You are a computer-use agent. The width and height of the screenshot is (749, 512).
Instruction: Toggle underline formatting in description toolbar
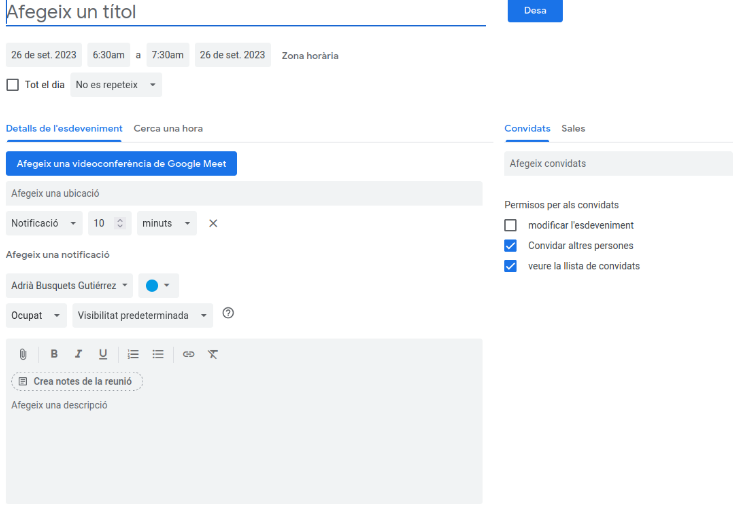pos(103,354)
